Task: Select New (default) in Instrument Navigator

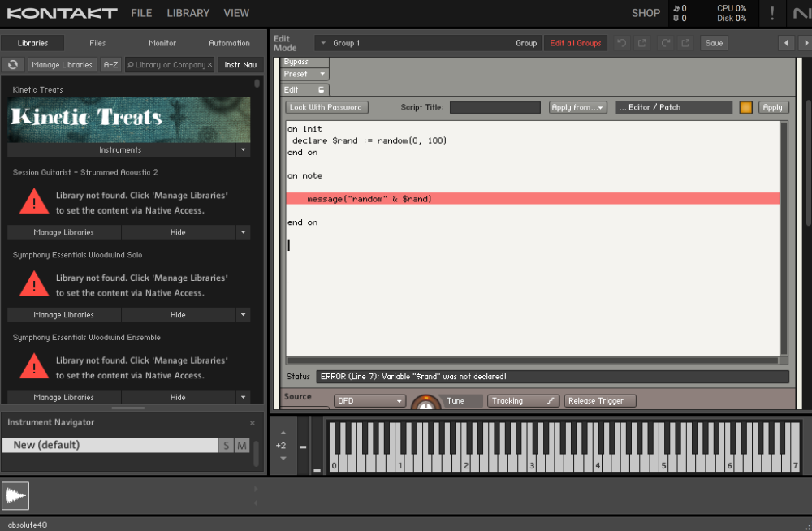Action: (x=110, y=445)
